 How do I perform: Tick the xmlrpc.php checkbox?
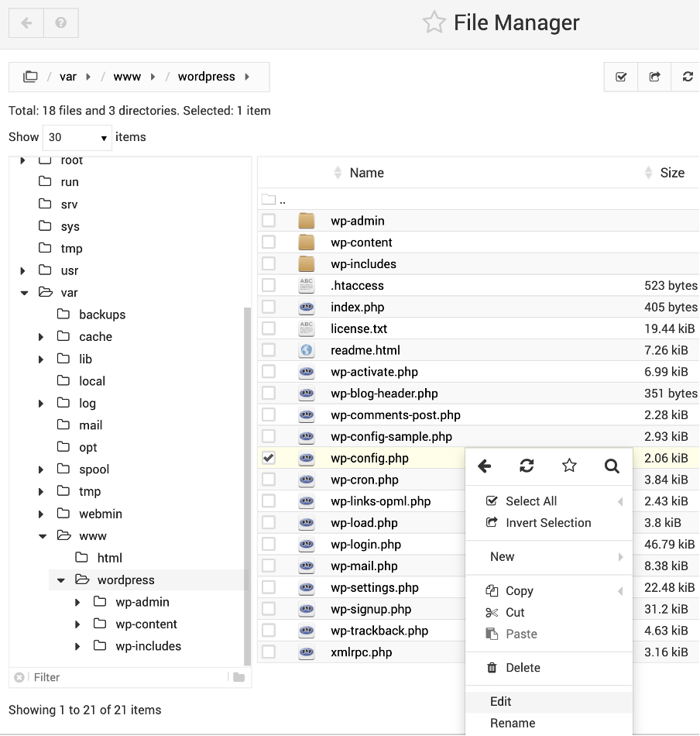pos(269,652)
